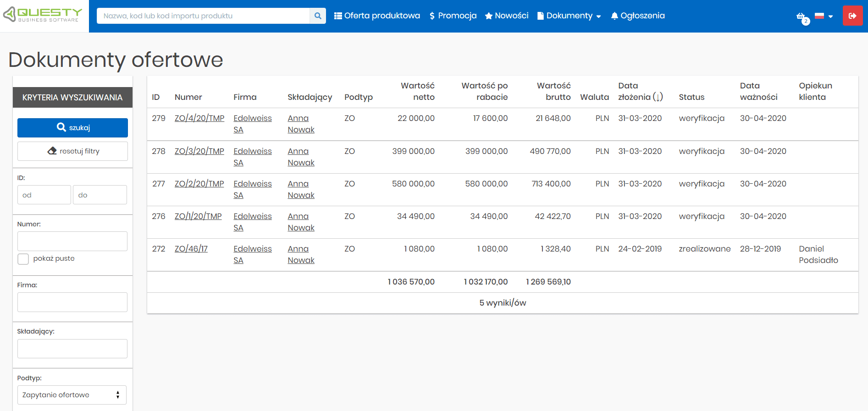The width and height of the screenshot is (868, 411).
Task: Open Promocja menu item
Action: 453,16
